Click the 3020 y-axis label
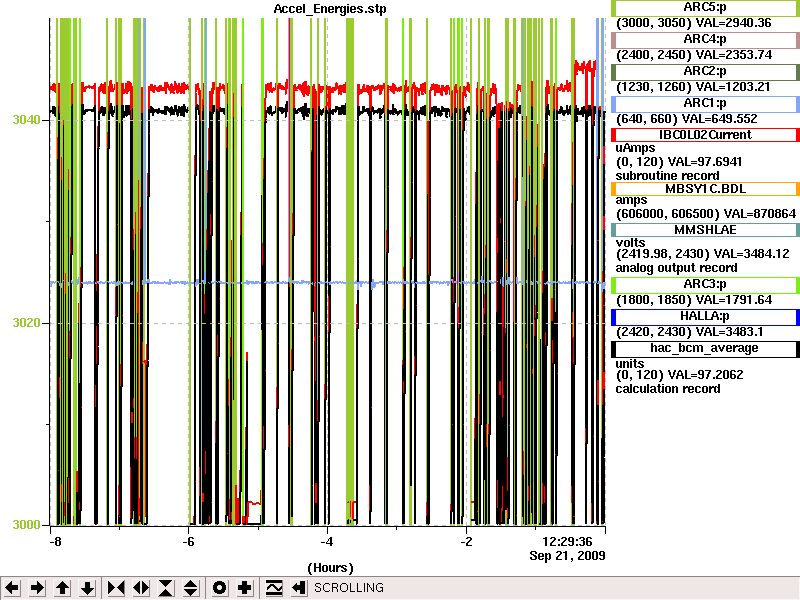 pos(27,323)
